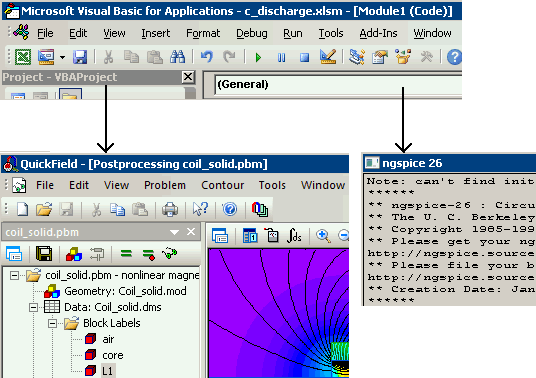Open QuickField help question mark icon

230,209
